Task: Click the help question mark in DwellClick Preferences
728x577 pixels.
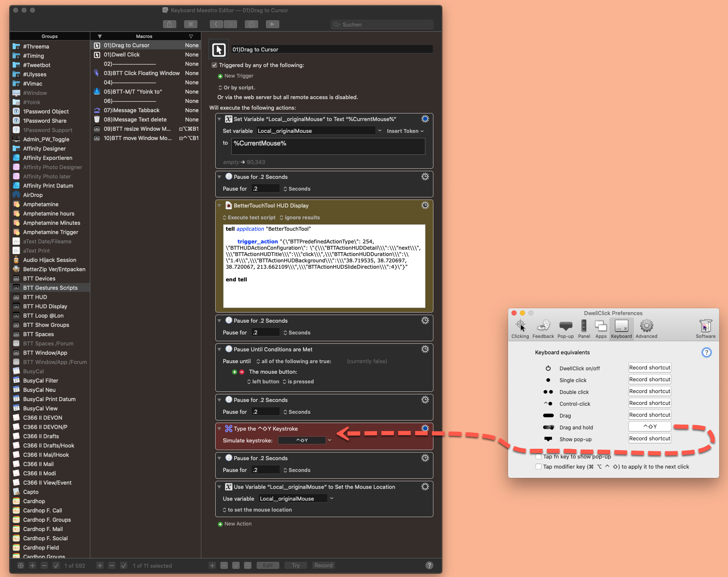Action: 706,353
